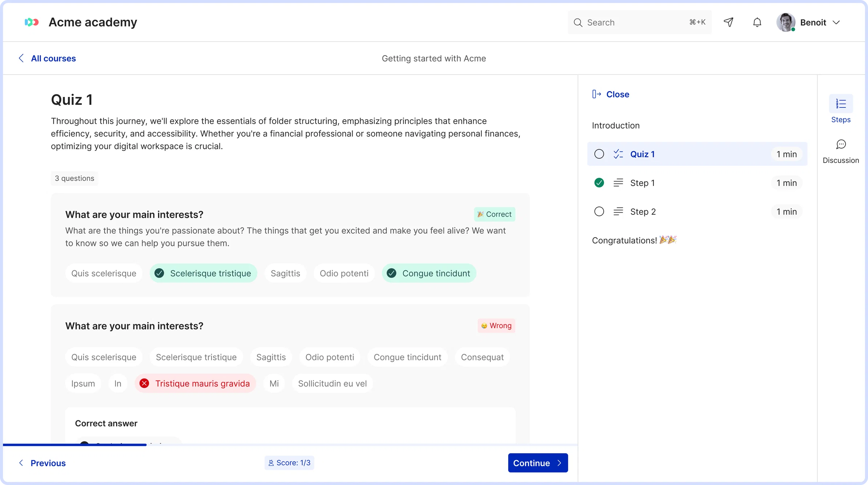Open the notifications bell
868x485 pixels.
pyautogui.click(x=757, y=22)
